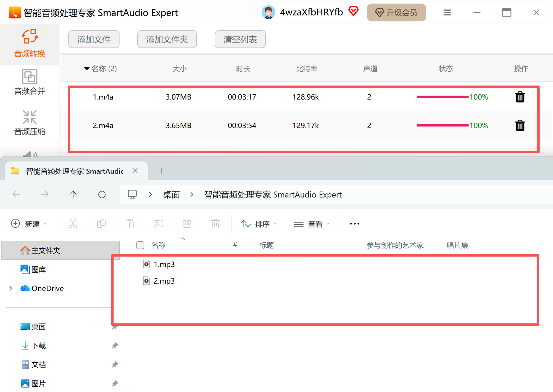Image resolution: width=553 pixels, height=392 pixels.
Task: Toggle the select-all checkbox beside 名称
Action: click(140, 245)
